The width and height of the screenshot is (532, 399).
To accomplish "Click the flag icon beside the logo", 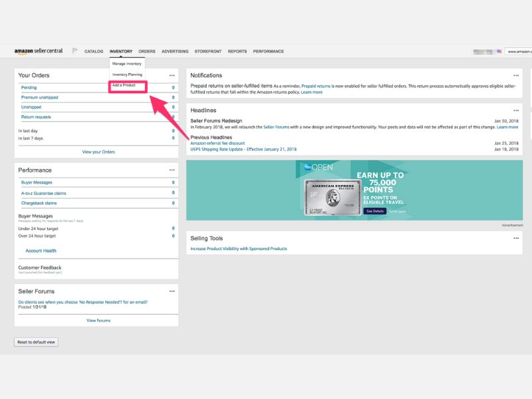I will point(75,51).
